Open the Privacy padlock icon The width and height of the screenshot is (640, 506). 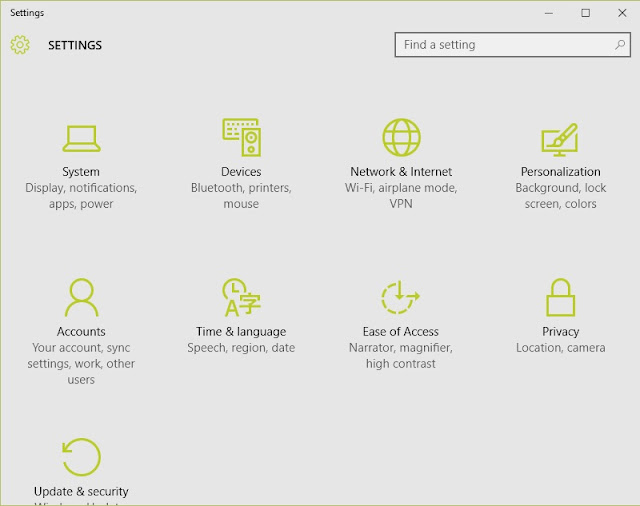[x=560, y=297]
